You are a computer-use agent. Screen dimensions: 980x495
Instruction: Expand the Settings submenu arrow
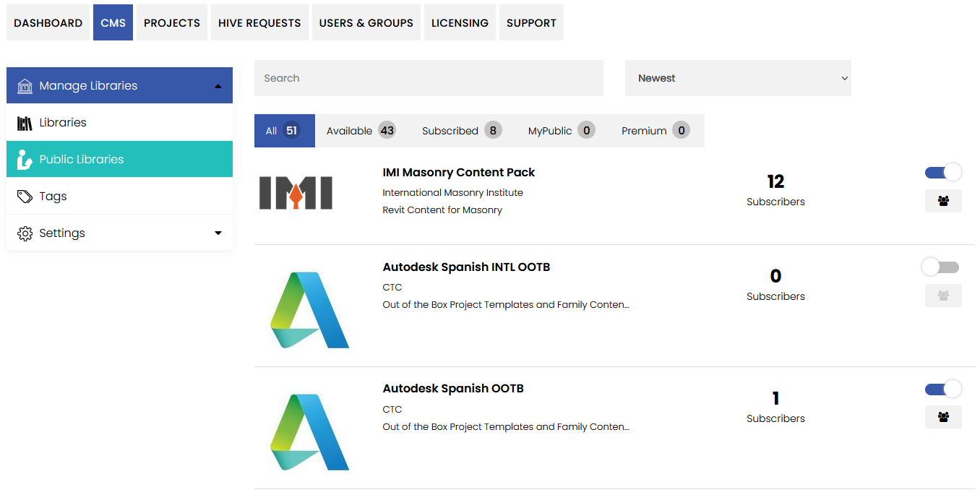click(x=218, y=233)
